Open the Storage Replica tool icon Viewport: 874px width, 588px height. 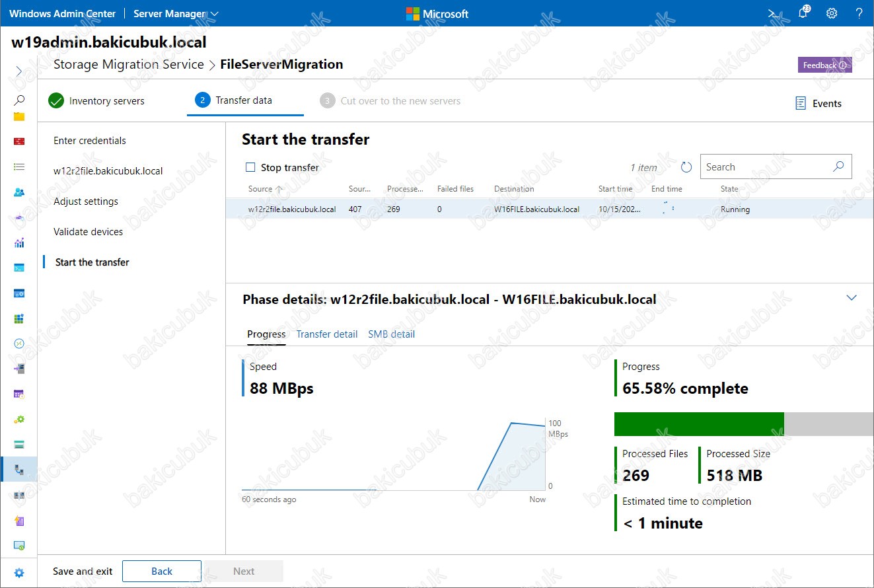pyautogui.click(x=19, y=495)
